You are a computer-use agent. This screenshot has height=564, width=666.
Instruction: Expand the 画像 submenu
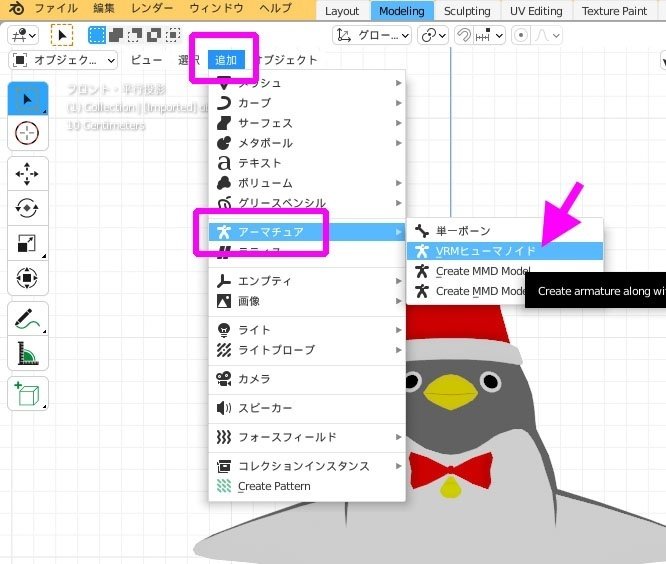(x=307, y=301)
